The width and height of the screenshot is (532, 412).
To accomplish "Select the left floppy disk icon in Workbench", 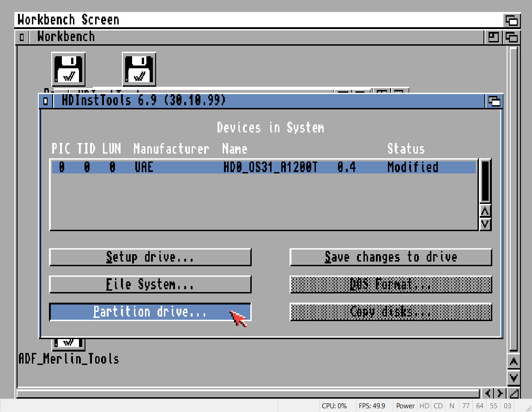I will click(x=68, y=70).
